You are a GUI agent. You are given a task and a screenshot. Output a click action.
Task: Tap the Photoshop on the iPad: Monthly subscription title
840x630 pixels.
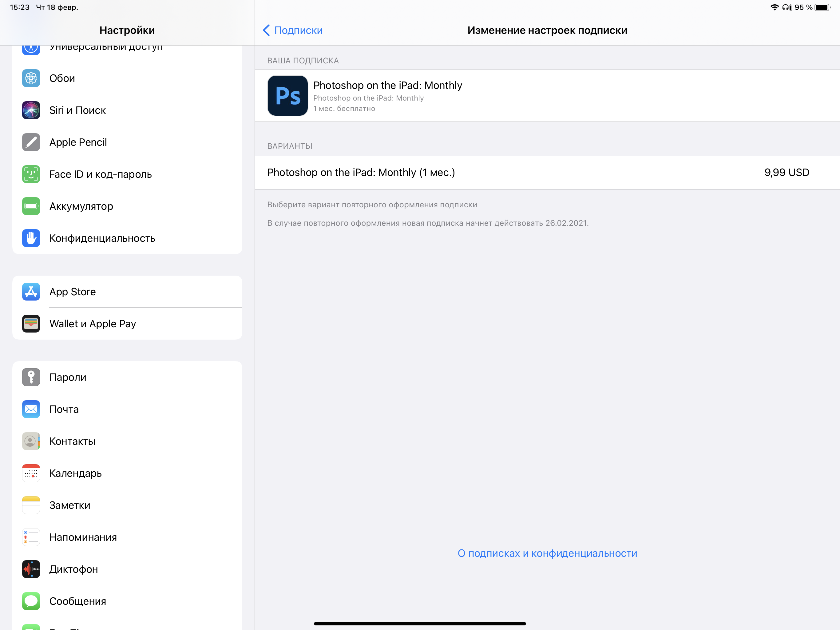[x=387, y=85]
